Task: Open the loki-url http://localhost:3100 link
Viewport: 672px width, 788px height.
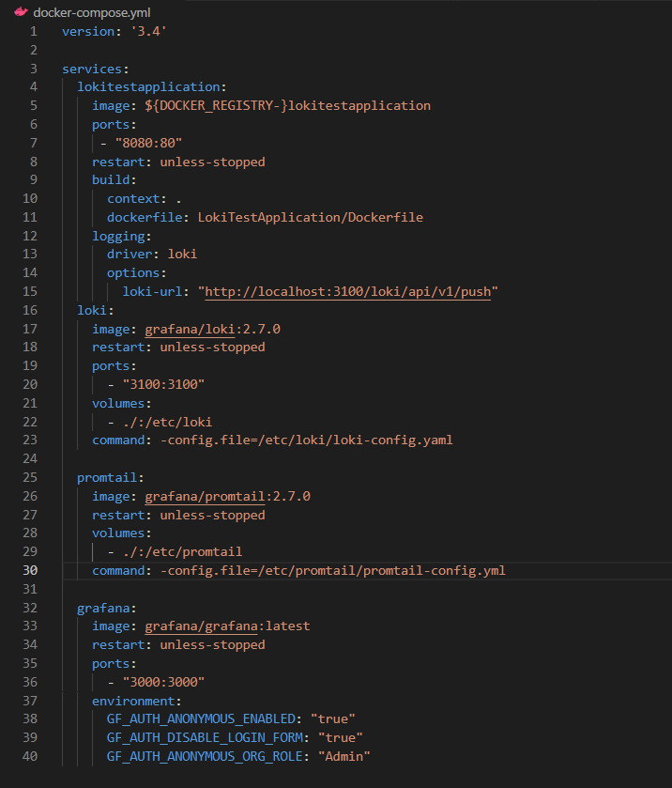Action: 347,291
